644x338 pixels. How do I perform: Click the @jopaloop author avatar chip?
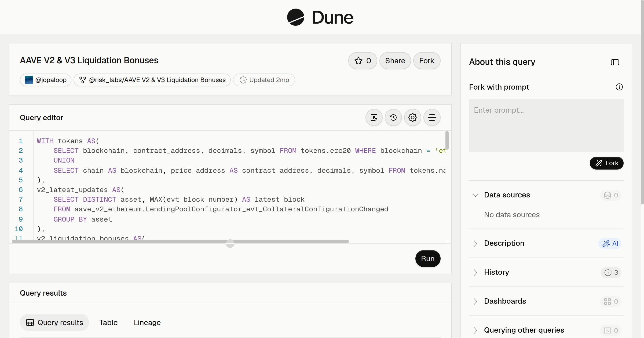[45, 80]
